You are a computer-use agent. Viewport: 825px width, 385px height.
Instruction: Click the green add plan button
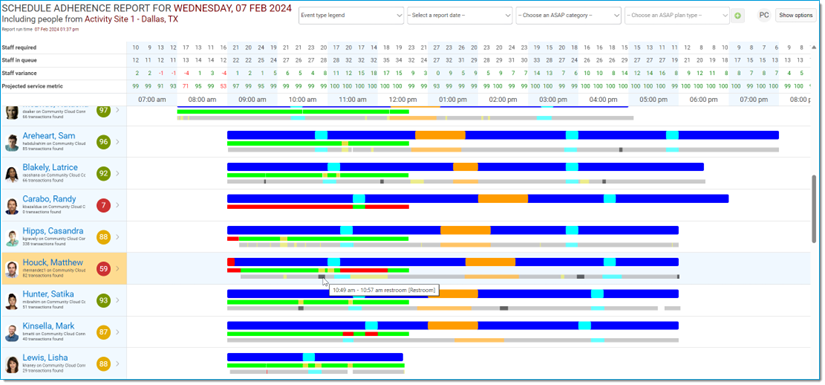coord(737,16)
